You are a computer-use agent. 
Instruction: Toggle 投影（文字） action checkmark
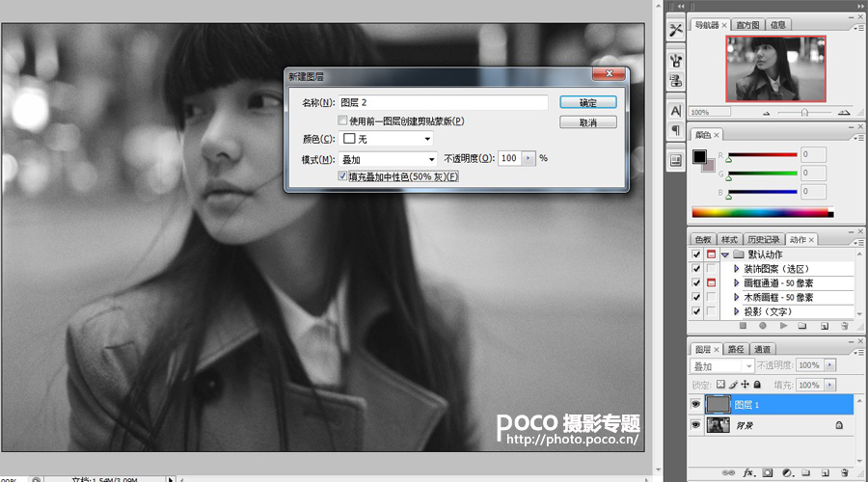(696, 311)
